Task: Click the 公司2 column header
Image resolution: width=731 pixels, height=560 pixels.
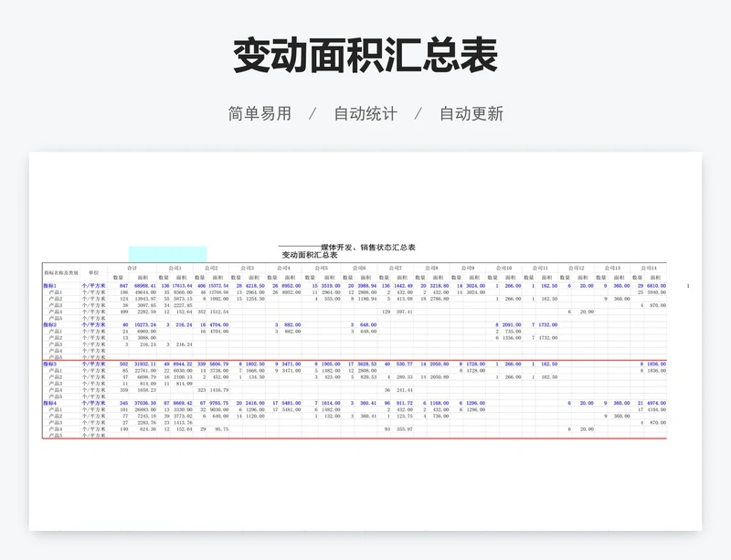Action: [x=211, y=268]
